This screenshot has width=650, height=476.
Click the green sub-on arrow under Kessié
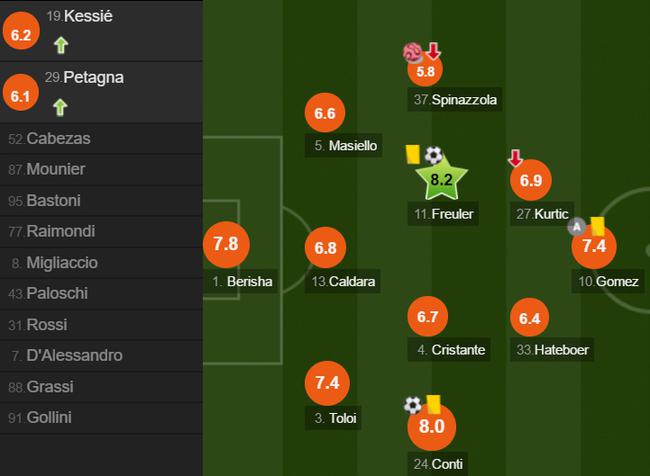[61, 45]
